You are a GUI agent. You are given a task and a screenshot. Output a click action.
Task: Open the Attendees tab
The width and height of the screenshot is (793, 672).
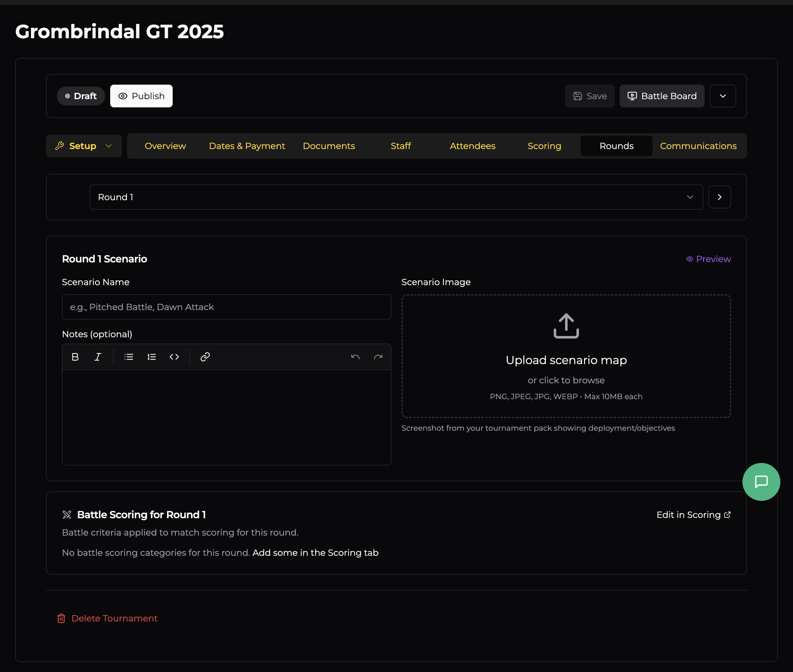tap(472, 146)
